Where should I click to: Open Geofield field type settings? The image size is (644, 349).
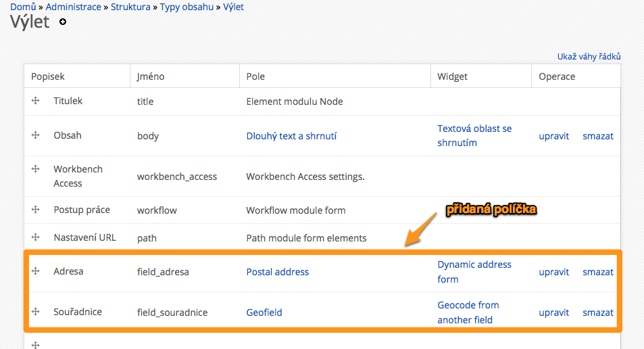tap(264, 312)
